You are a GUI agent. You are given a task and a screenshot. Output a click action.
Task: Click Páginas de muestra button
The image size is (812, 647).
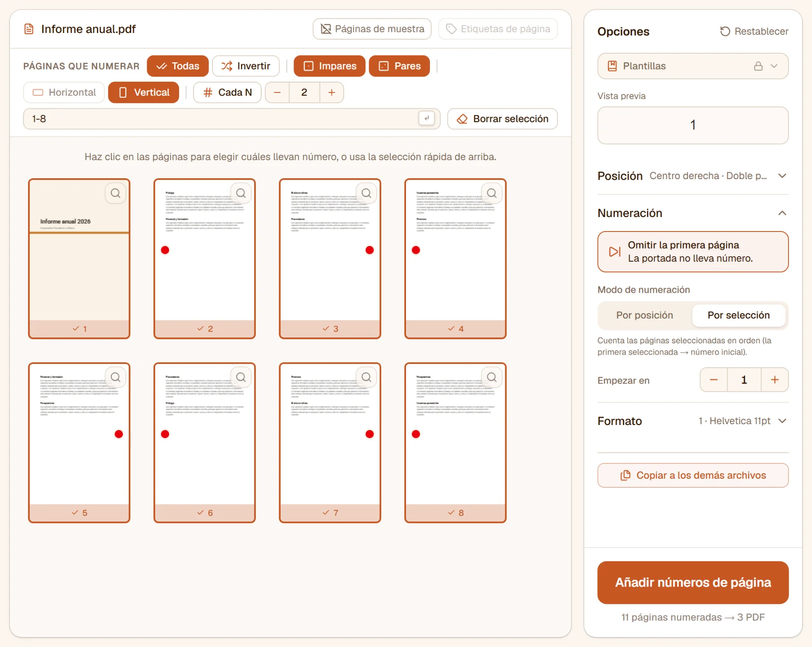(372, 29)
